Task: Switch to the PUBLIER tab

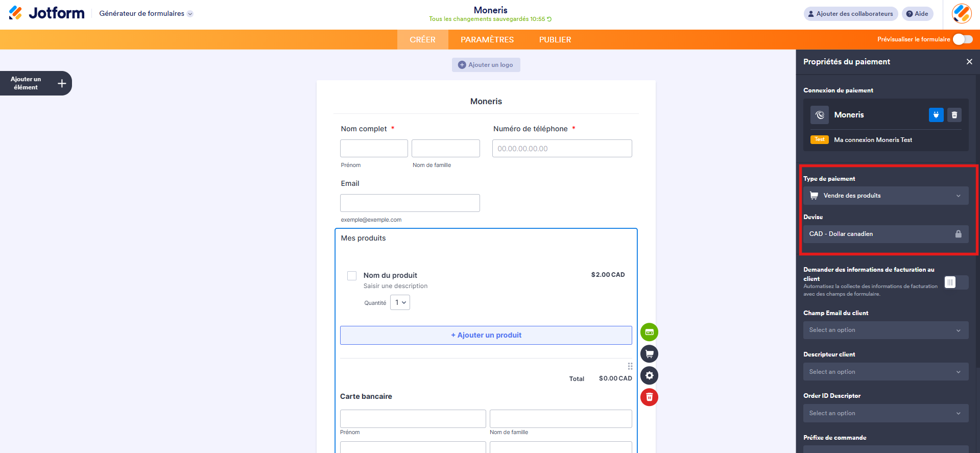Action: tap(555, 40)
